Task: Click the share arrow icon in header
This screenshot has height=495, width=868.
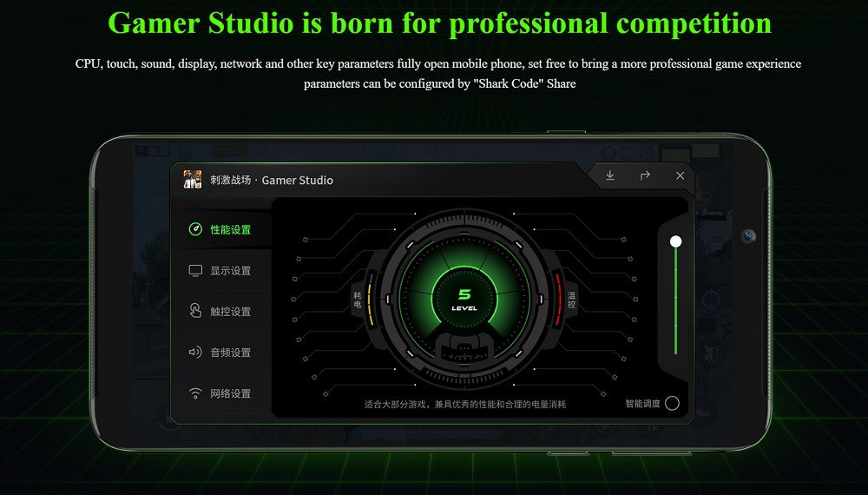Action: 645,175
